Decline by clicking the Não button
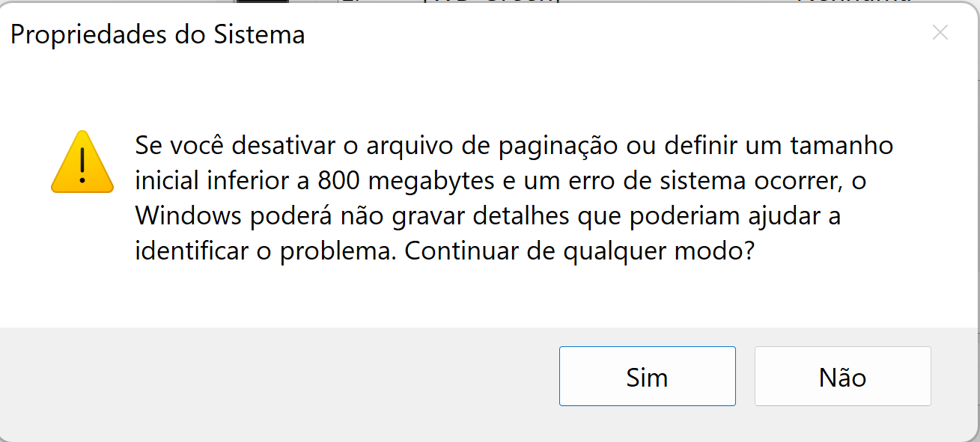980x442 pixels. coord(842,376)
